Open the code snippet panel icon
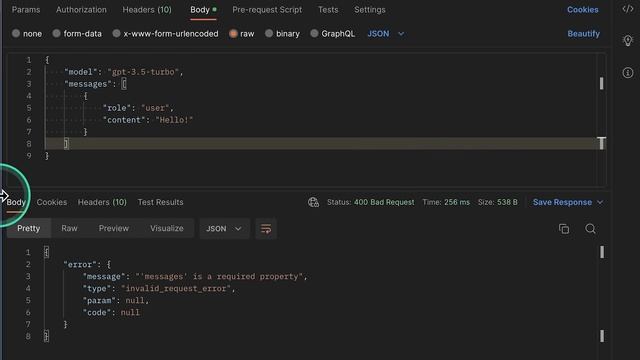The image size is (640, 360). coord(628,9)
